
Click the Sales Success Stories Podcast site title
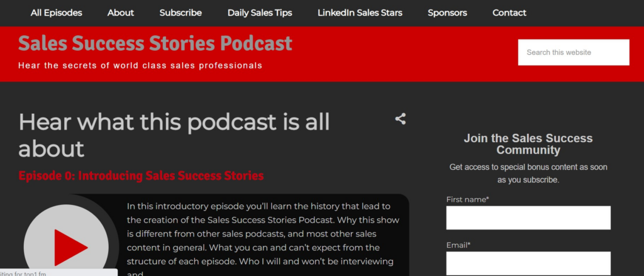[x=155, y=43]
